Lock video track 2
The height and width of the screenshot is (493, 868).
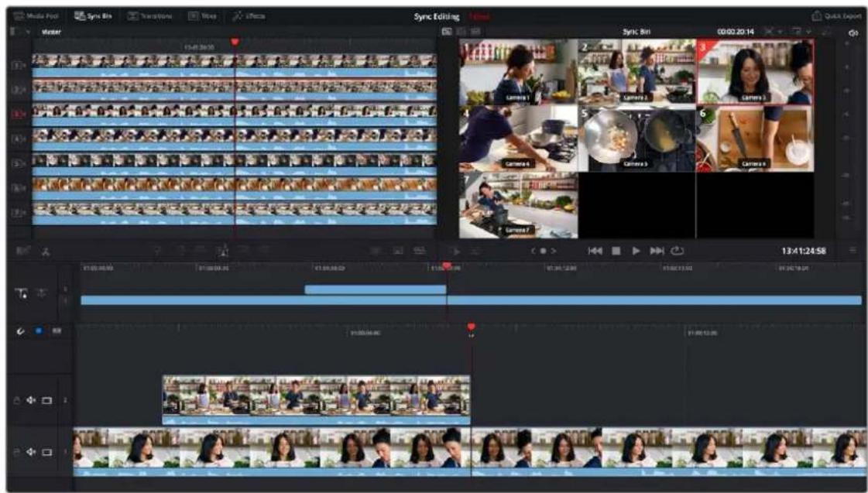tap(17, 400)
